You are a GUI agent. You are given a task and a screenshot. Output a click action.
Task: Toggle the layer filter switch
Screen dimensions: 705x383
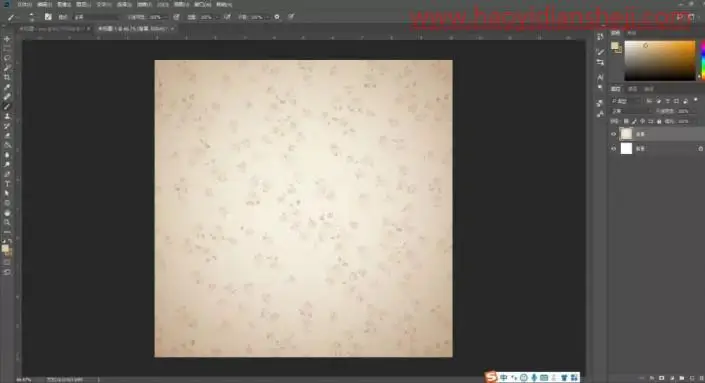coord(696,100)
